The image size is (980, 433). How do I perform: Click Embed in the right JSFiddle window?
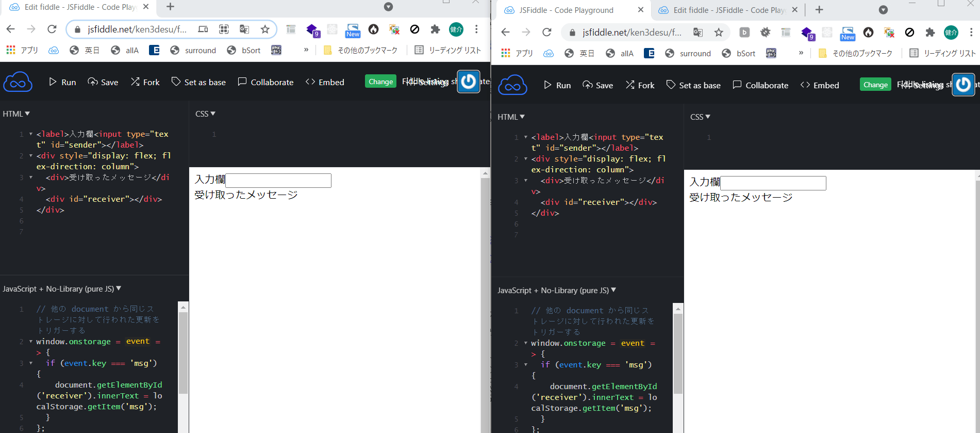820,85
